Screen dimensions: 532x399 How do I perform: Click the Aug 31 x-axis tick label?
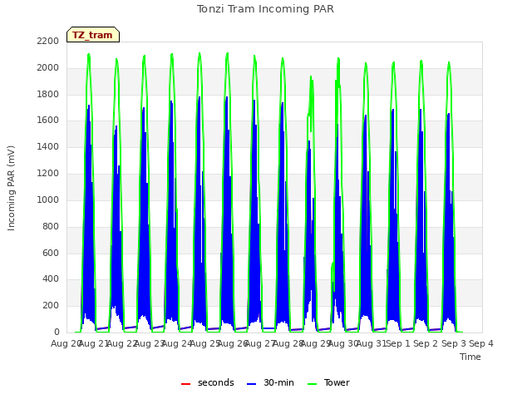click(371, 343)
